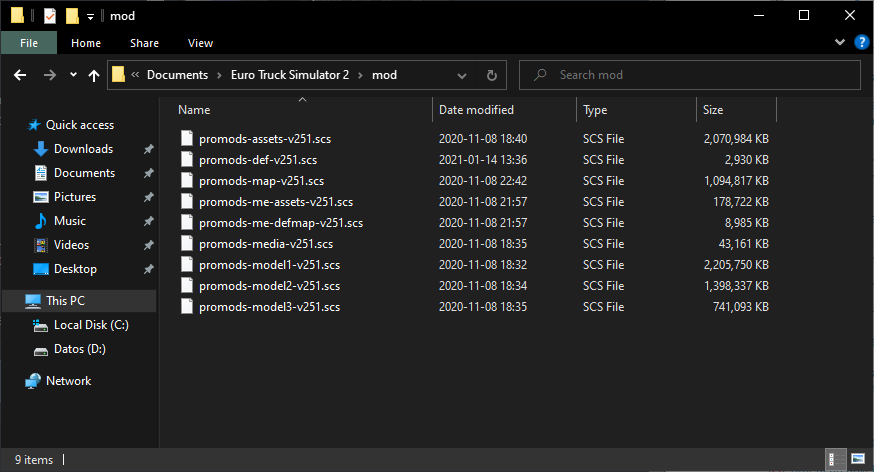Expand the address bar history dropdown
874x472 pixels.
pos(463,75)
